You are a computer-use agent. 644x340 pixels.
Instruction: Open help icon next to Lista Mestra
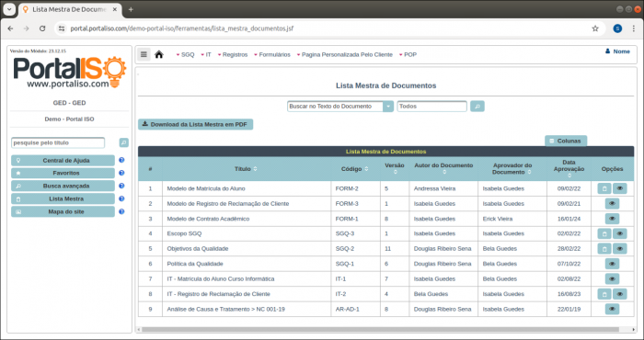(x=121, y=198)
